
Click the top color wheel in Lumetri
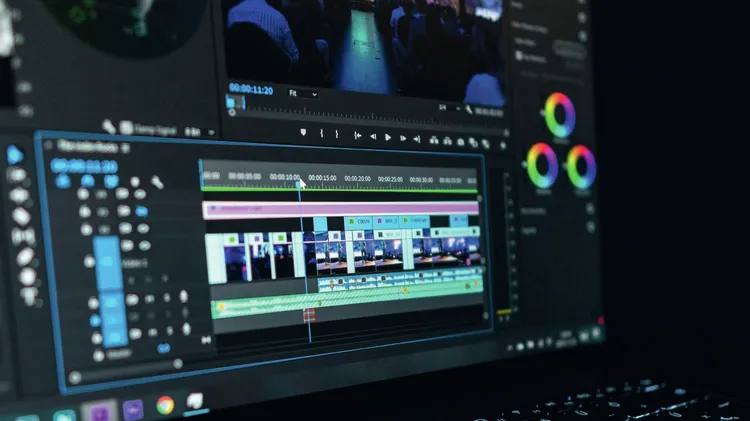560,116
